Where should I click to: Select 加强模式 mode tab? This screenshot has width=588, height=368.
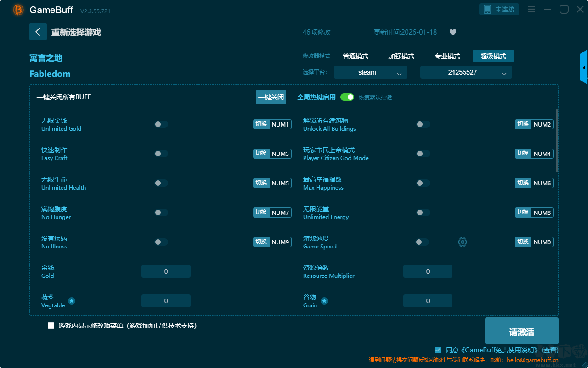pyautogui.click(x=401, y=56)
